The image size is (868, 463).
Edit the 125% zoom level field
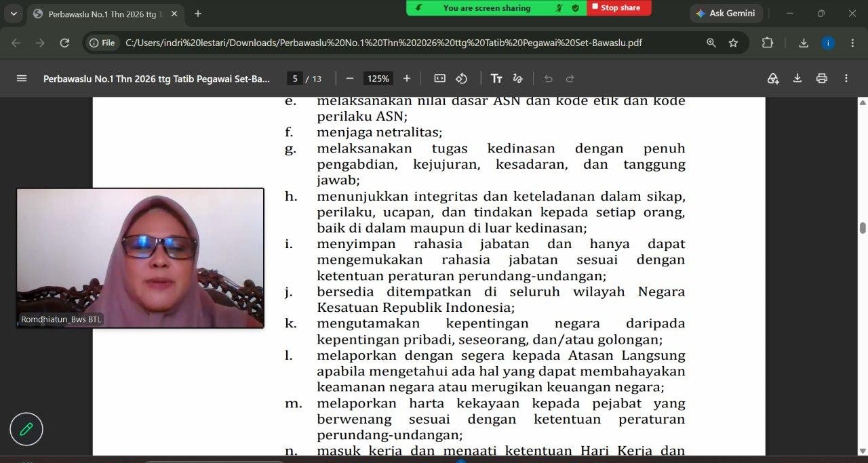pos(378,79)
